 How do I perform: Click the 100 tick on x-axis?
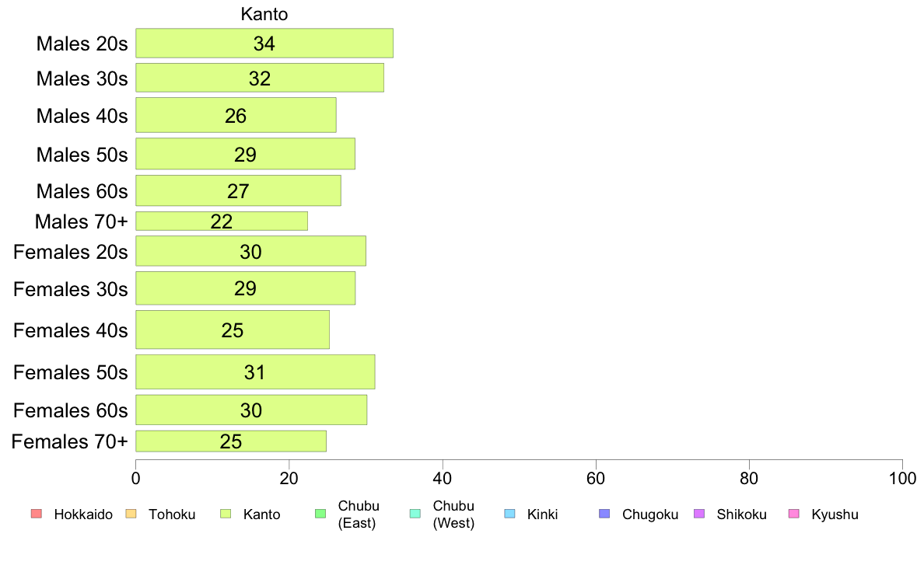(x=902, y=478)
